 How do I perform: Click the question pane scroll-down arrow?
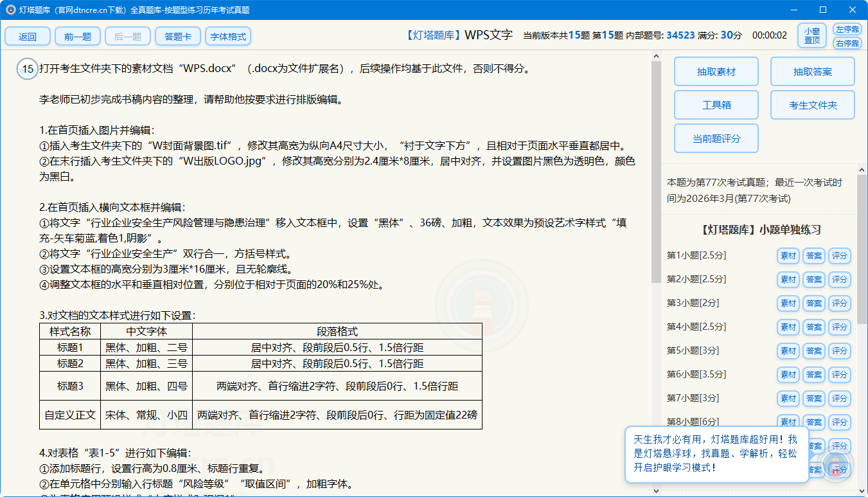click(x=656, y=491)
